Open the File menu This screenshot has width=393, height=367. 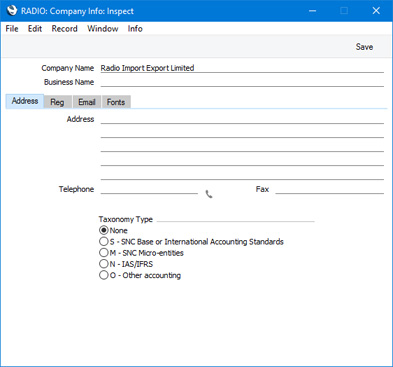[x=12, y=29]
